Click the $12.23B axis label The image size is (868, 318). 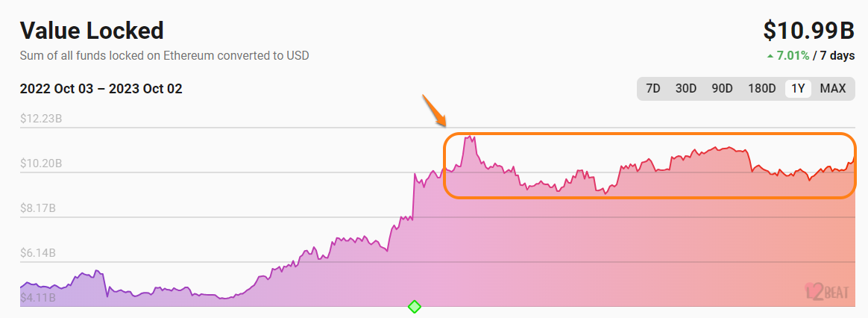tap(41, 119)
